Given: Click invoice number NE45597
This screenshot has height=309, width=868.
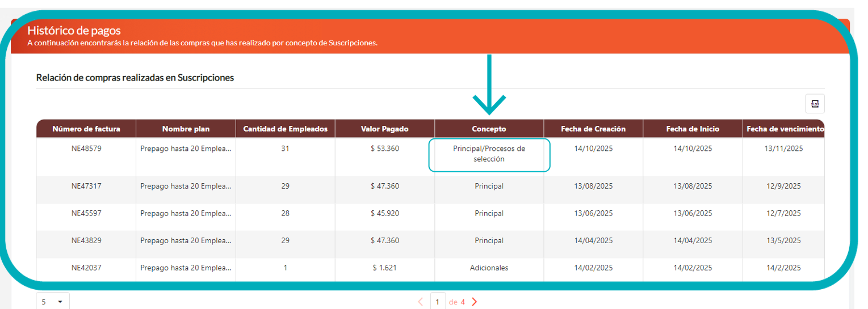Looking at the screenshot, I should pos(86,214).
